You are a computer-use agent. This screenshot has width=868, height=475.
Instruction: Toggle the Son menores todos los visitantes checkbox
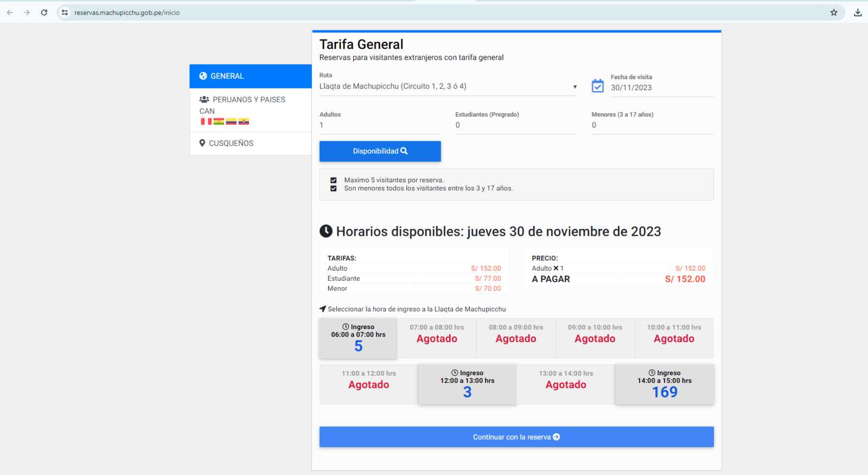tap(334, 189)
